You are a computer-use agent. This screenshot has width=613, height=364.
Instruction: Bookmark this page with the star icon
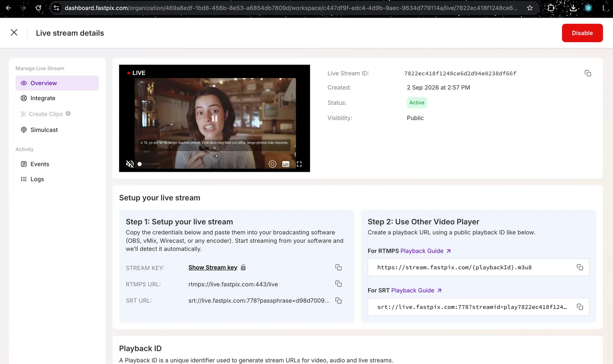[530, 8]
